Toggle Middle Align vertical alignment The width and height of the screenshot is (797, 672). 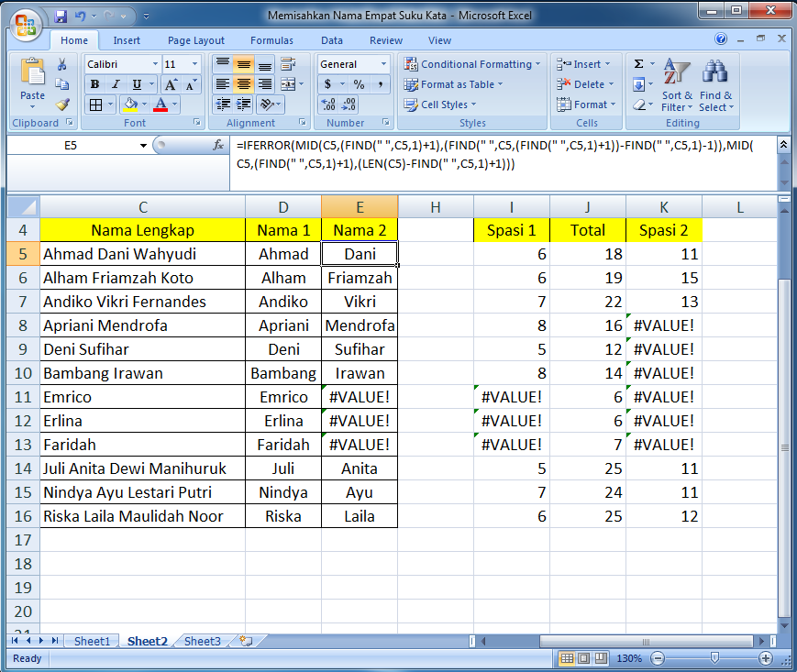(x=244, y=64)
